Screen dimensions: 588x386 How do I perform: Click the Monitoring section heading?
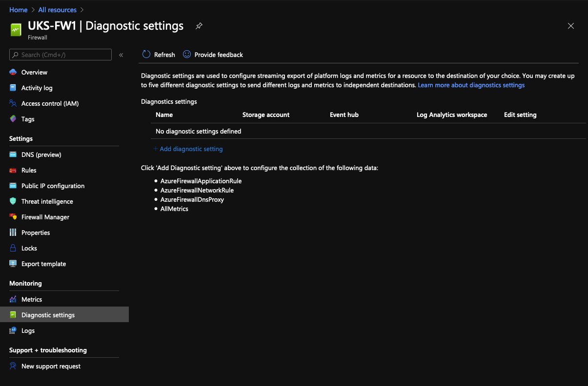pos(25,283)
